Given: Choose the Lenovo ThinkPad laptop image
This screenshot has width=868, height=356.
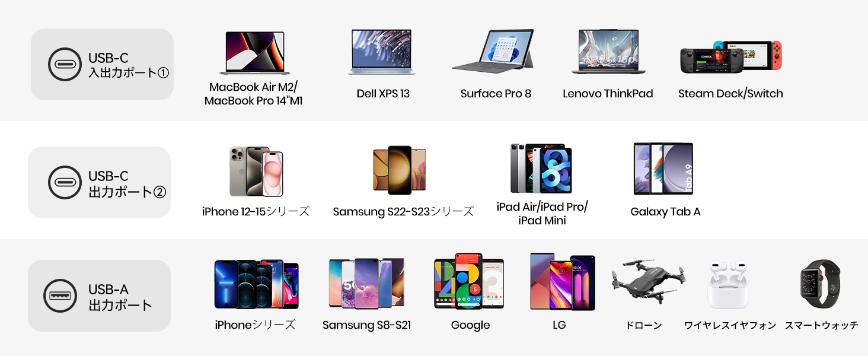Looking at the screenshot, I should pyautogui.click(x=608, y=52).
